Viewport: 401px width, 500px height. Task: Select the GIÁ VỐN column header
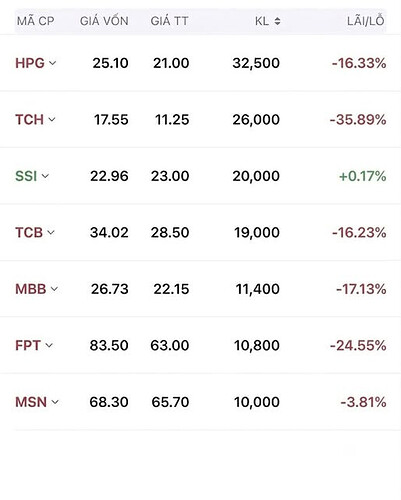[x=104, y=21]
